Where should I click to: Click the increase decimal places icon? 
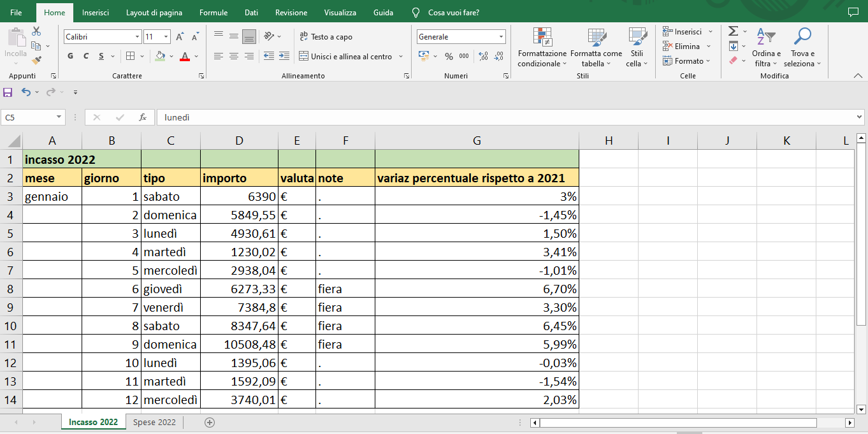[483, 56]
